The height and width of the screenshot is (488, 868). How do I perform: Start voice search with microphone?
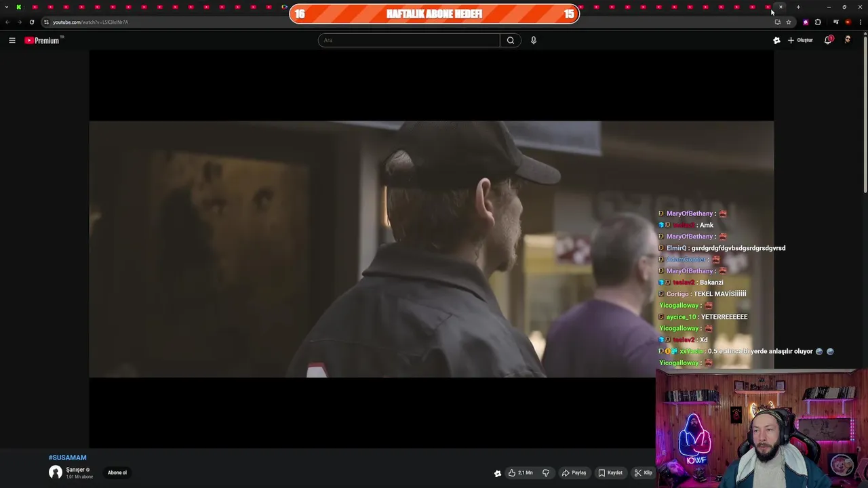pos(534,40)
